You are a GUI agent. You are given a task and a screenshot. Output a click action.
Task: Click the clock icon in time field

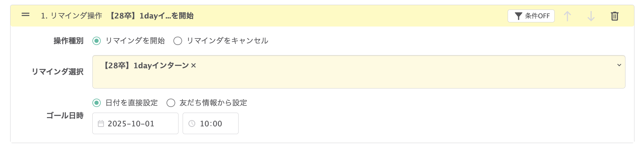click(x=192, y=124)
